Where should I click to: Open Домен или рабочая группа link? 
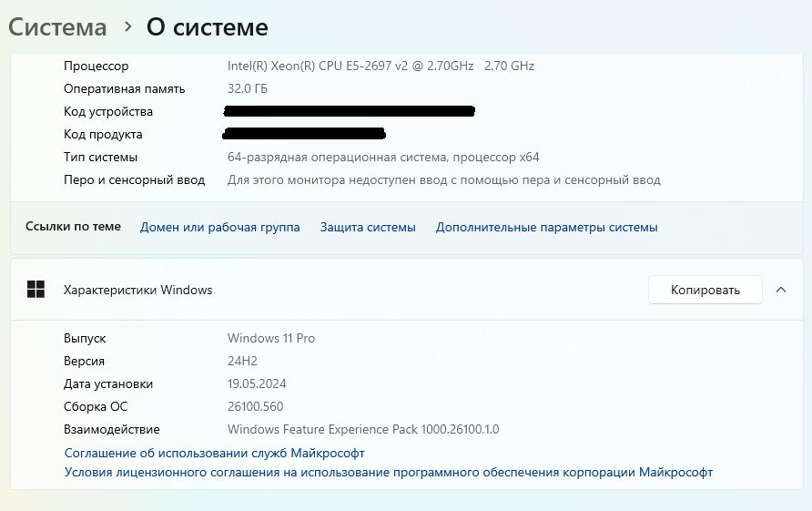[x=219, y=227]
